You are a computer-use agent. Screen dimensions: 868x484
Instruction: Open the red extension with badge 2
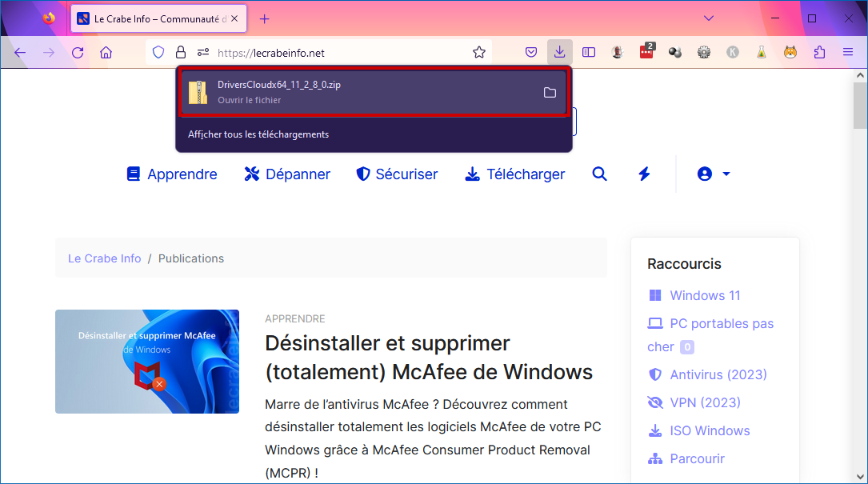tap(646, 51)
